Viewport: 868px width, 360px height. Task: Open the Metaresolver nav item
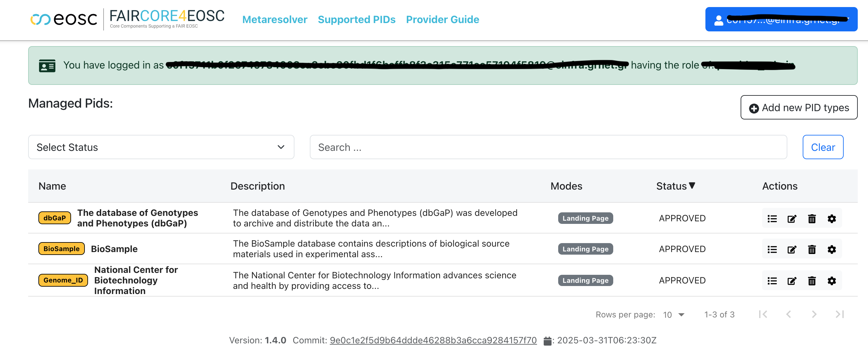[275, 20]
